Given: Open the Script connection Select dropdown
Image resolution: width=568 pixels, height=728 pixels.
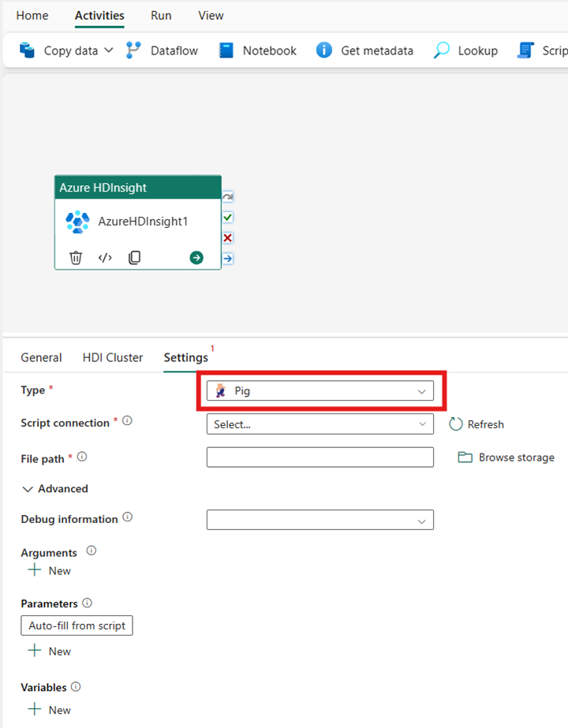Looking at the screenshot, I should (320, 424).
